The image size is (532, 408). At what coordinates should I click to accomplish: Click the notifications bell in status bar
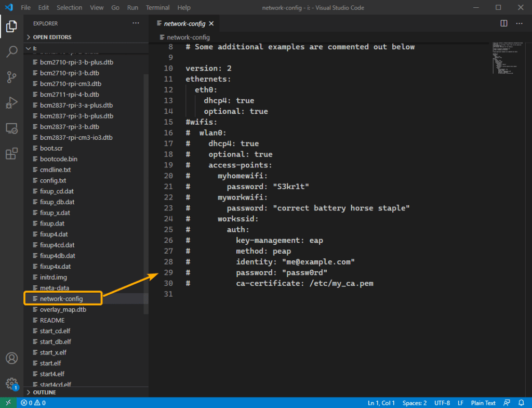tap(521, 403)
